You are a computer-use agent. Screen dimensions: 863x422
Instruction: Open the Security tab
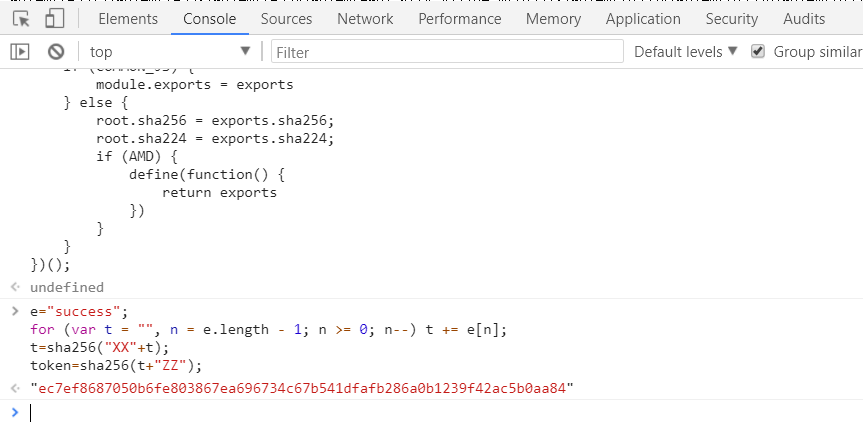coord(731,19)
